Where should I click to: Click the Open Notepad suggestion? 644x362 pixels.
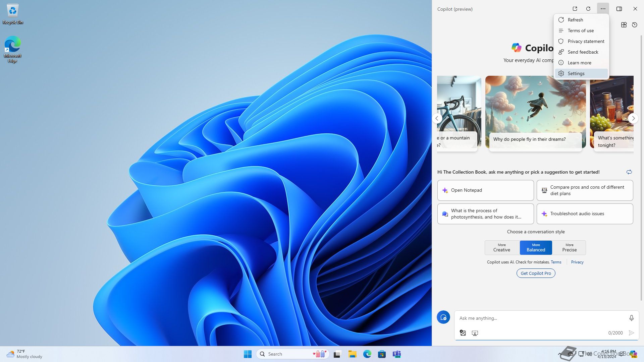click(x=485, y=190)
